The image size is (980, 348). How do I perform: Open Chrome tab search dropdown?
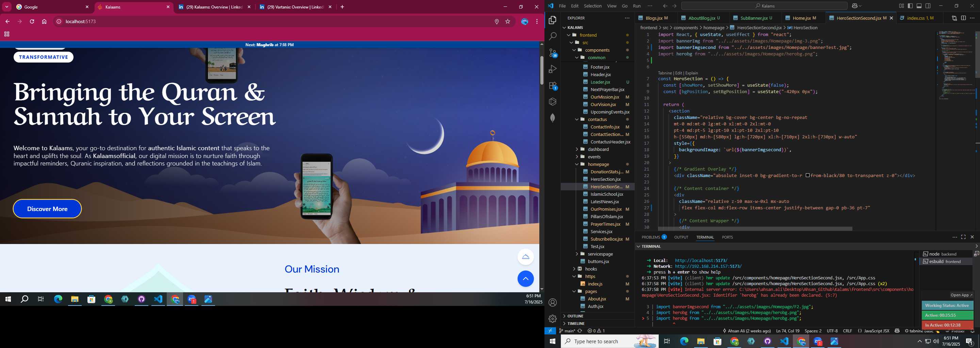(6, 7)
